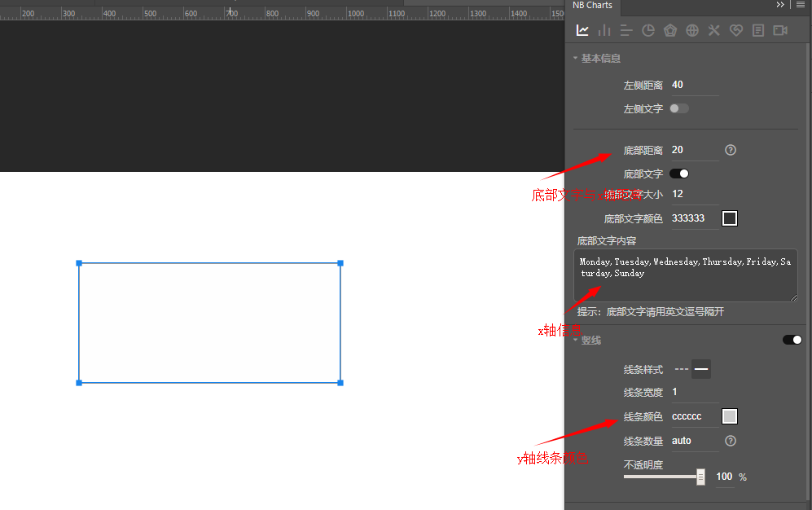Click the 底部文字内容 weekdays text area
The width and height of the screenshot is (812, 510).
tap(686, 275)
